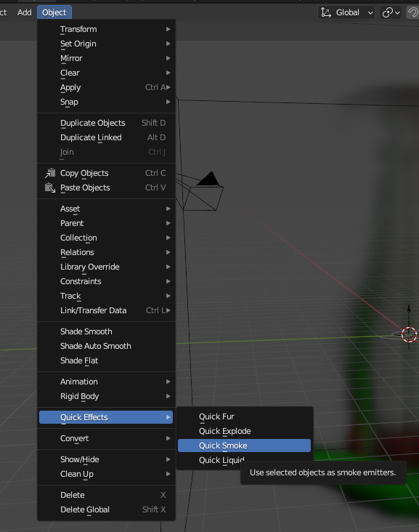
Task: Open the Global transform orientation dropdown
Action: [346, 12]
